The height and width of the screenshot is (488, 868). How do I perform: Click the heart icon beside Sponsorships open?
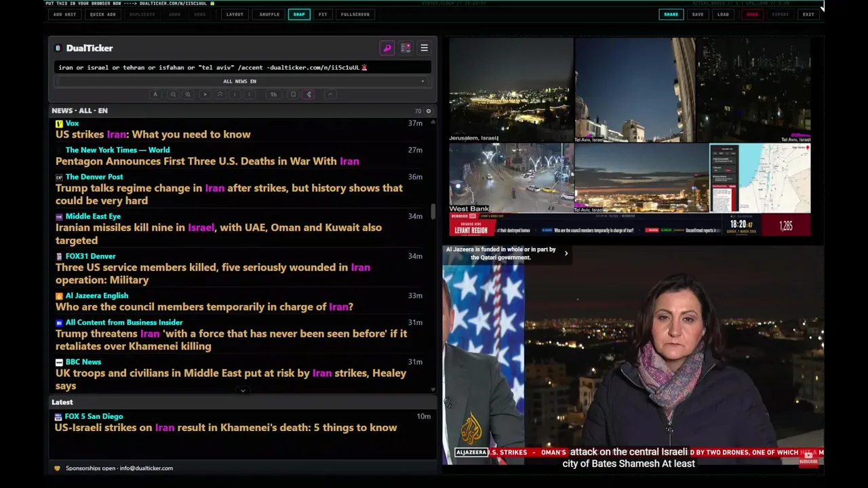(58, 468)
